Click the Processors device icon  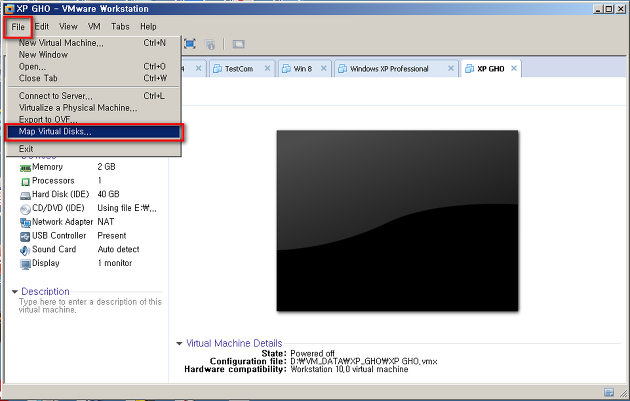25,182
